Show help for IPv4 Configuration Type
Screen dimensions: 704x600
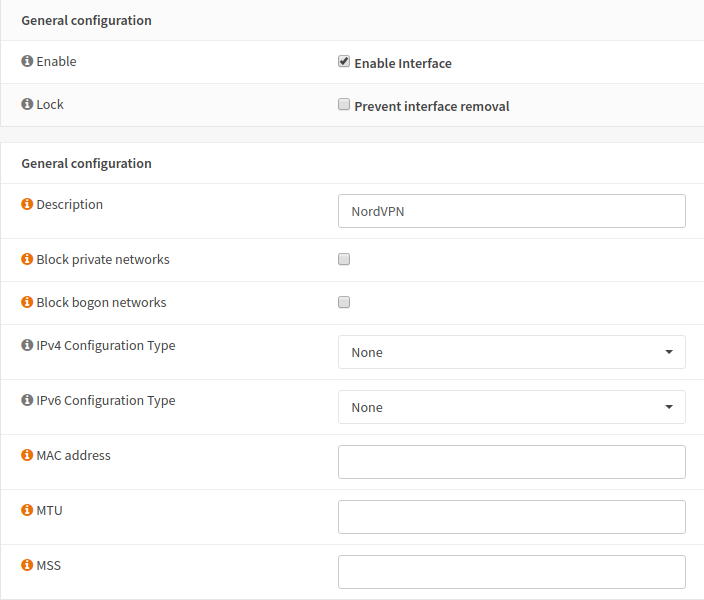pos(27,346)
